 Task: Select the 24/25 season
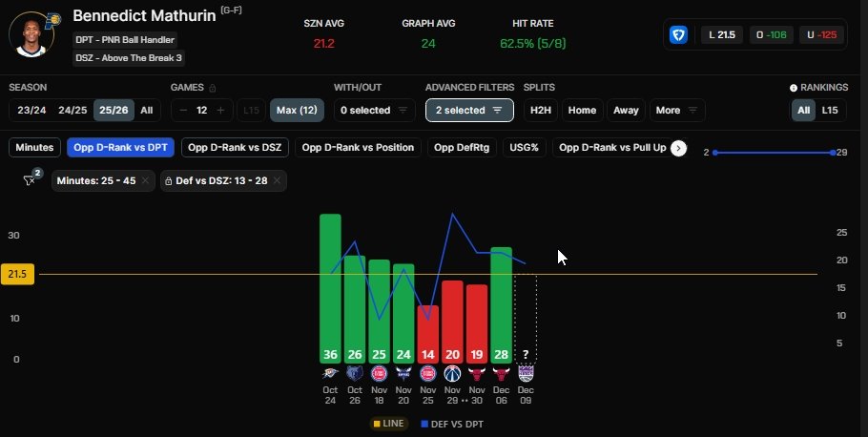tap(72, 111)
